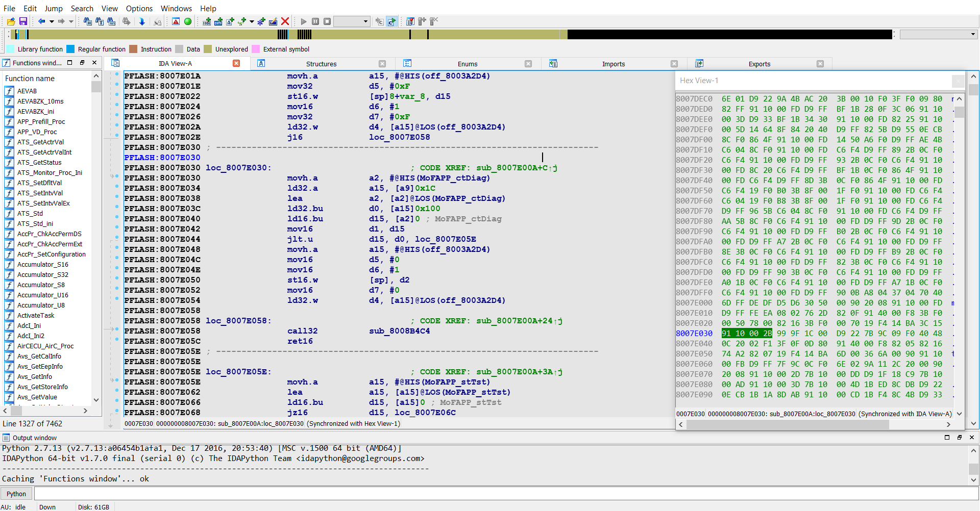The image size is (980, 511).
Task: Click the Pause process icon
Action: click(x=315, y=21)
